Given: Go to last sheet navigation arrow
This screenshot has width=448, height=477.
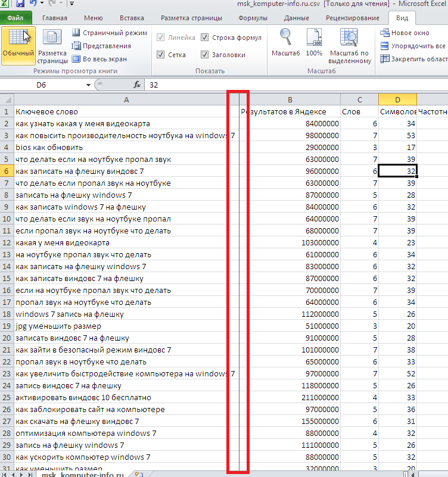Looking at the screenshot, I should (x=30, y=475).
